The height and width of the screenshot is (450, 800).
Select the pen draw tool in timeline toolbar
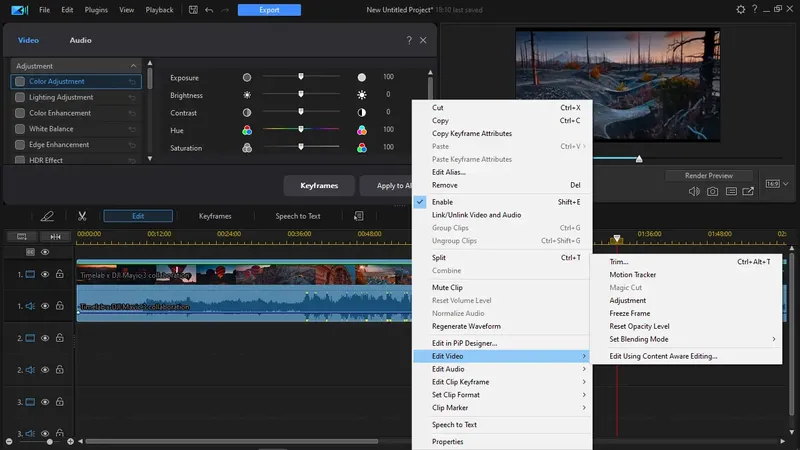(47, 216)
